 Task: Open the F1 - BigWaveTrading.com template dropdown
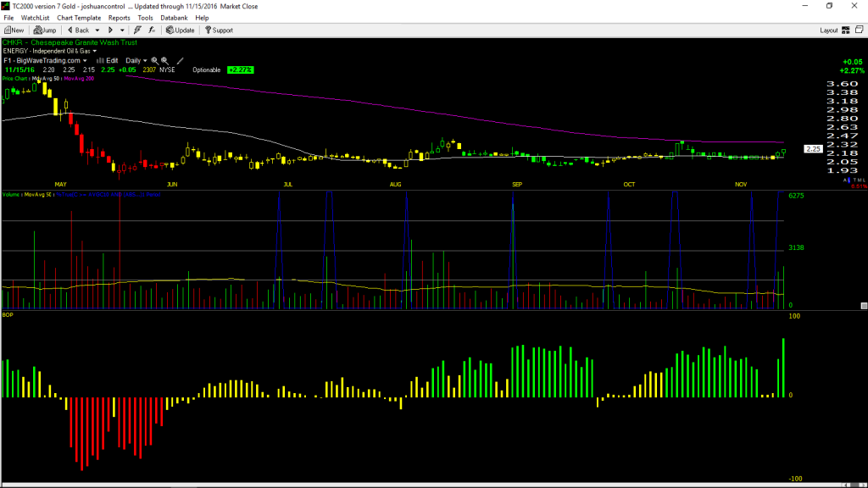pos(46,60)
